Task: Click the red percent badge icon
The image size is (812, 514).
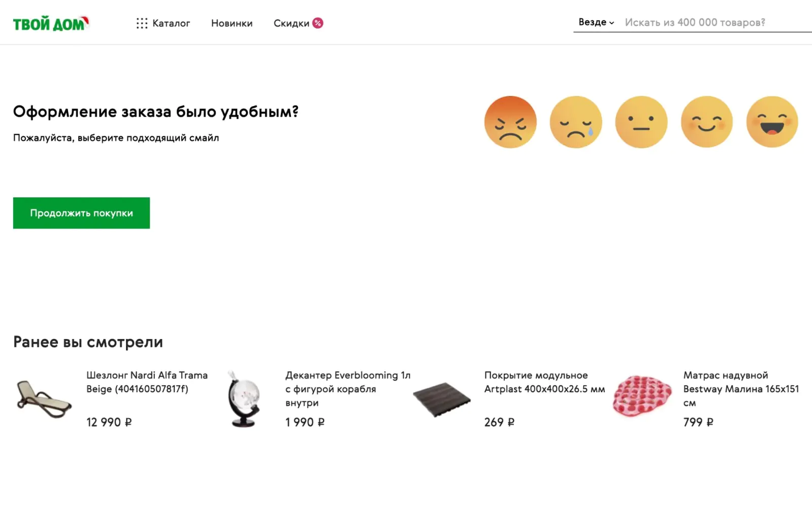Action: 318,23
